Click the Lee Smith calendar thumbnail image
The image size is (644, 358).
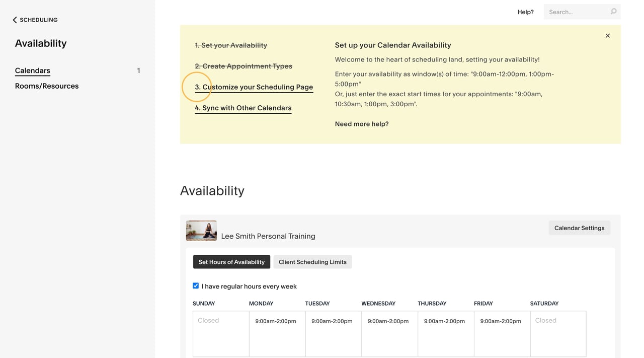[x=201, y=230]
